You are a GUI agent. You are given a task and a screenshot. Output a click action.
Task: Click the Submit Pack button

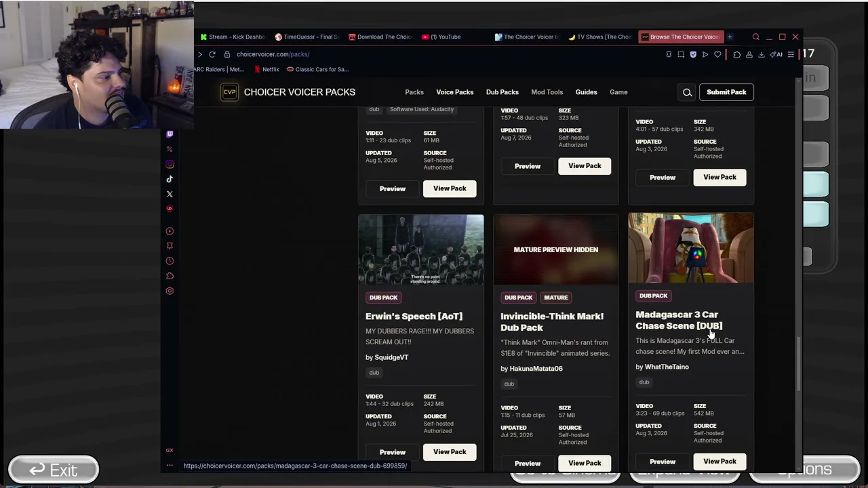(726, 92)
